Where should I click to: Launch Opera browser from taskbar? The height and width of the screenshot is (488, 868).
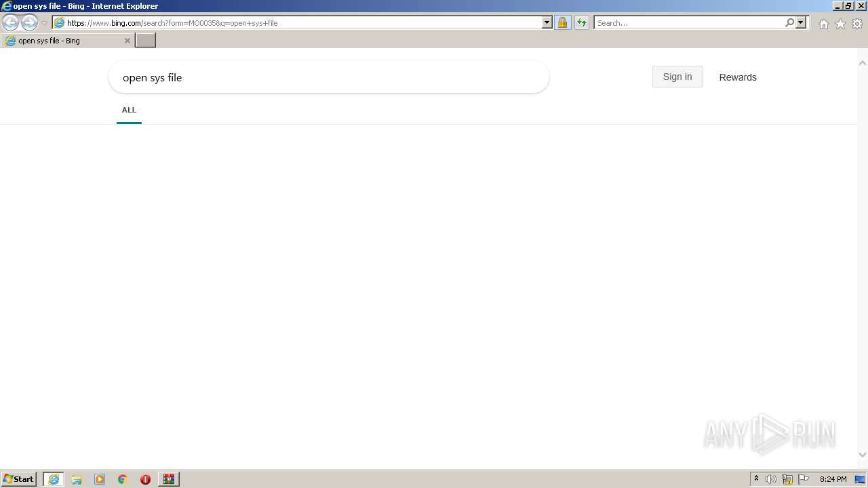[145, 479]
